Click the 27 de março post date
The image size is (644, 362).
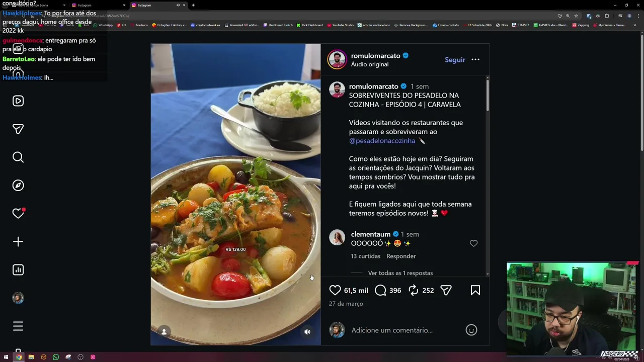[x=346, y=304]
